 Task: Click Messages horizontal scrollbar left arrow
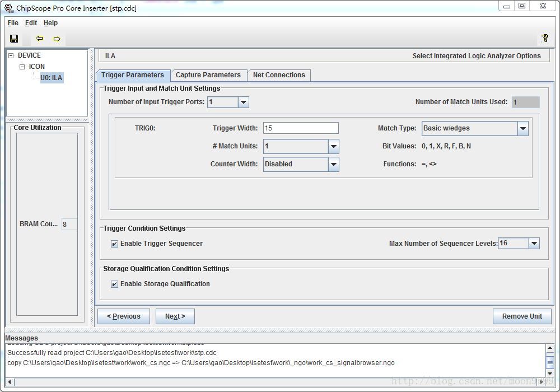(10, 382)
